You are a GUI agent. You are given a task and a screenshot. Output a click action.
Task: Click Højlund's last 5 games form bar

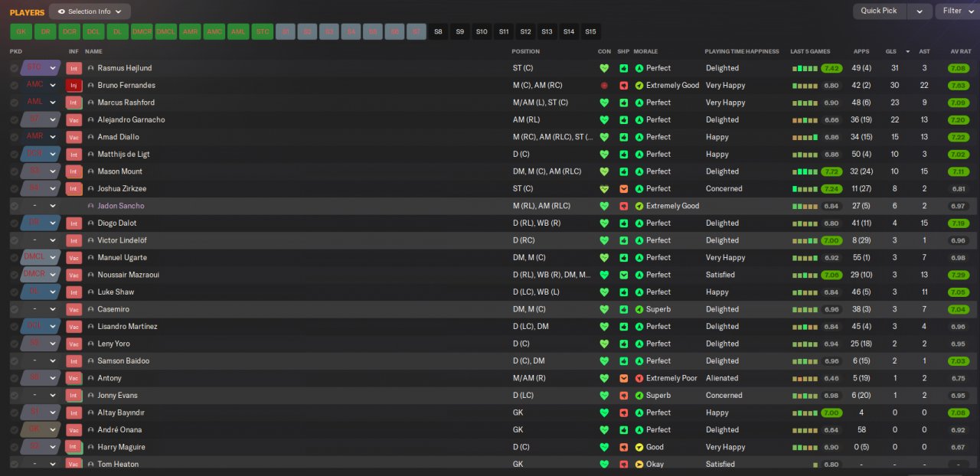(x=805, y=68)
